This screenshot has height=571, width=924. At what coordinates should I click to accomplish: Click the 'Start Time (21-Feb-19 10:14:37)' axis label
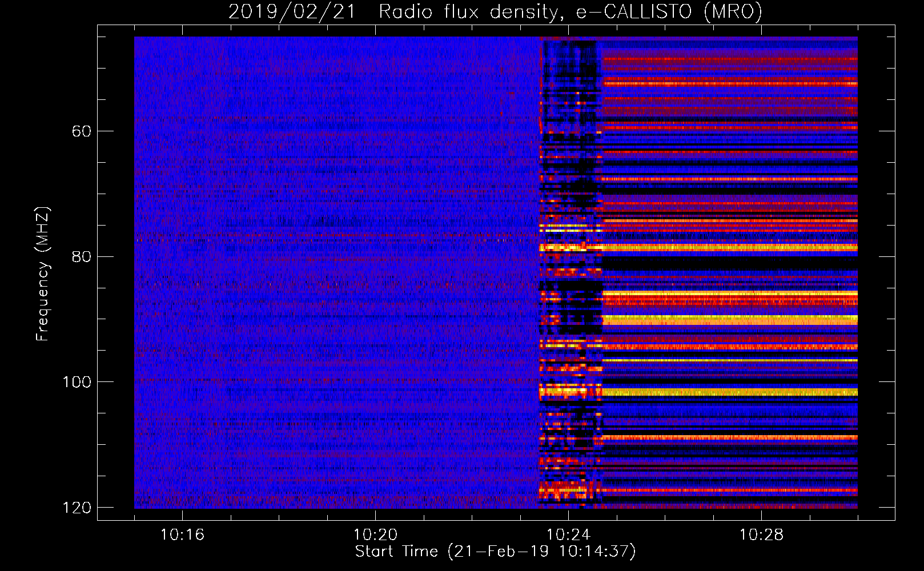point(495,552)
